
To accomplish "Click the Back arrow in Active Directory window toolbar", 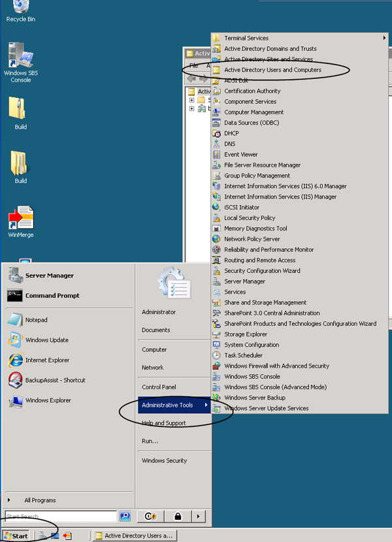I will [191, 79].
